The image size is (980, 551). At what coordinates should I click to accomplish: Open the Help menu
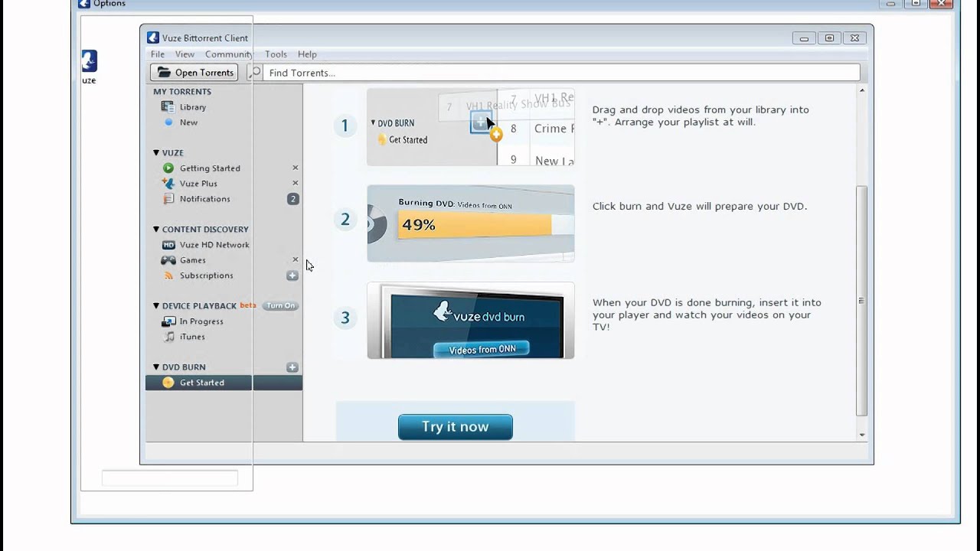(x=307, y=54)
